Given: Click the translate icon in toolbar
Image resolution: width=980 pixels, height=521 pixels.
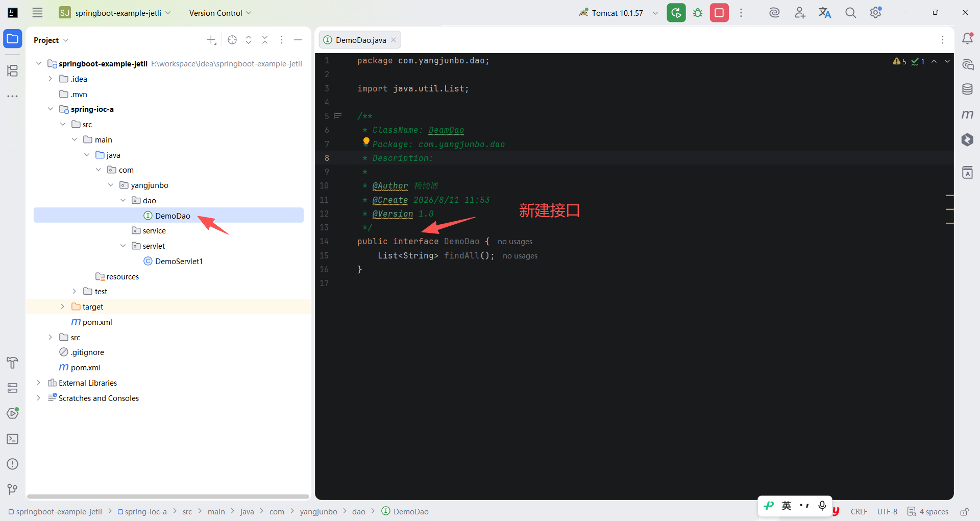Looking at the screenshot, I should coord(825,13).
